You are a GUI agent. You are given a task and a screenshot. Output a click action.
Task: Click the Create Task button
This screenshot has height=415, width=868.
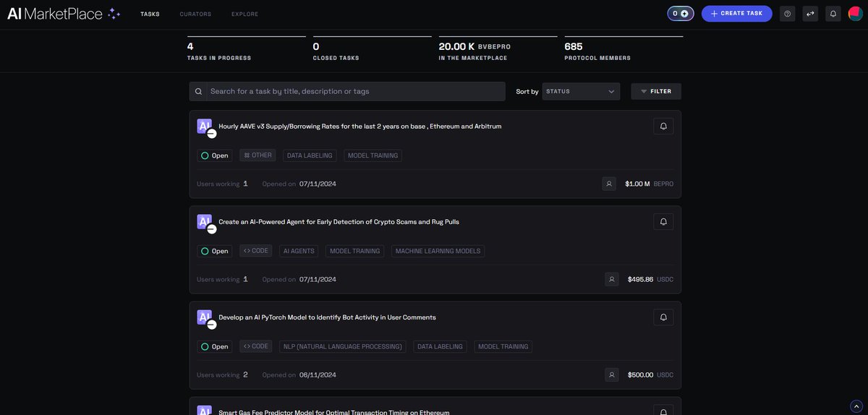pos(737,14)
